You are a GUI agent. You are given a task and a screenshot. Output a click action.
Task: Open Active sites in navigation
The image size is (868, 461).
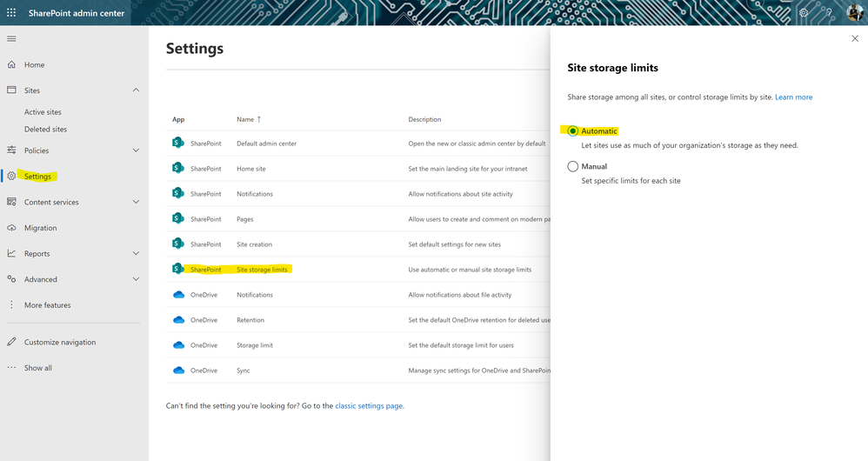(x=43, y=112)
